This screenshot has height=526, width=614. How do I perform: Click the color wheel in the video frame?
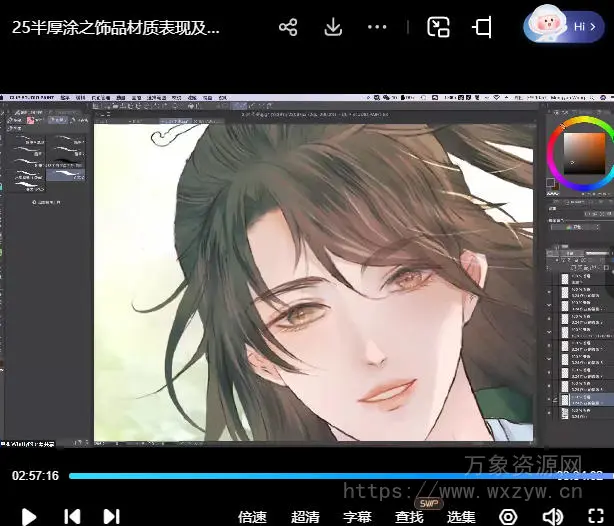pyautogui.click(x=578, y=149)
